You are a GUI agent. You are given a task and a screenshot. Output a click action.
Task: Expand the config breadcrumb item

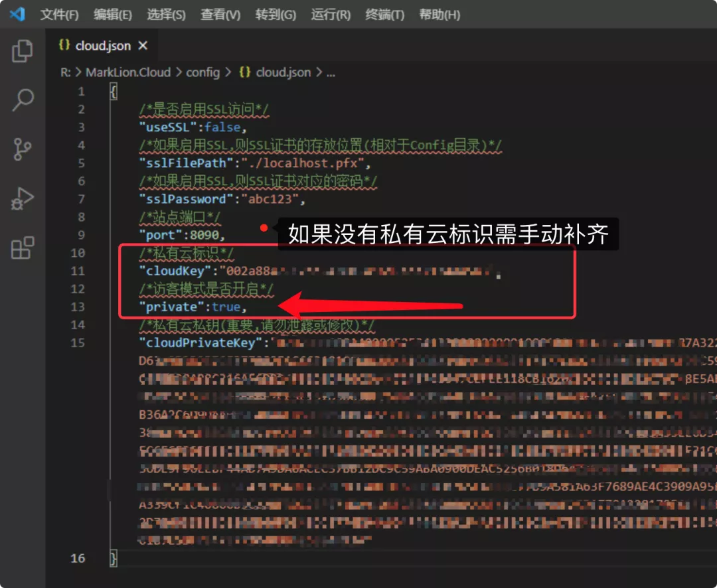point(203,72)
